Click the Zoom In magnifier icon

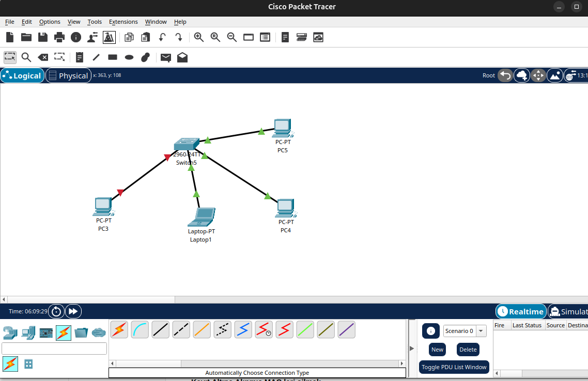[199, 37]
